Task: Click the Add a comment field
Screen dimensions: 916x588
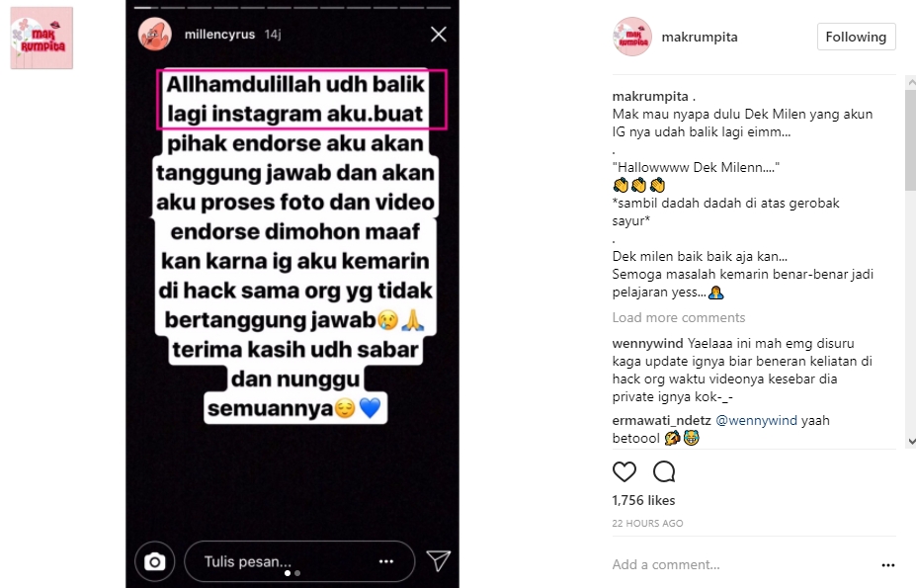Action: pyautogui.click(x=742, y=564)
